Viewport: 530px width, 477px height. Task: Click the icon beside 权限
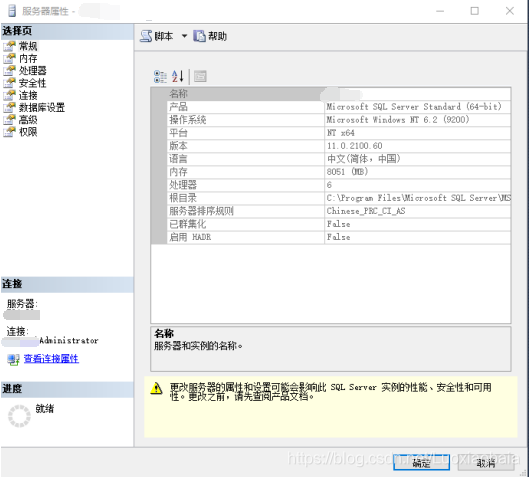pos(9,132)
